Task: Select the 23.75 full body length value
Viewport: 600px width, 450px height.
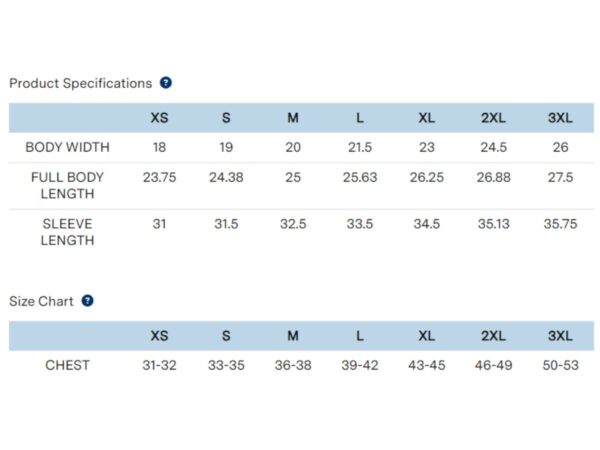Action: pos(159,178)
